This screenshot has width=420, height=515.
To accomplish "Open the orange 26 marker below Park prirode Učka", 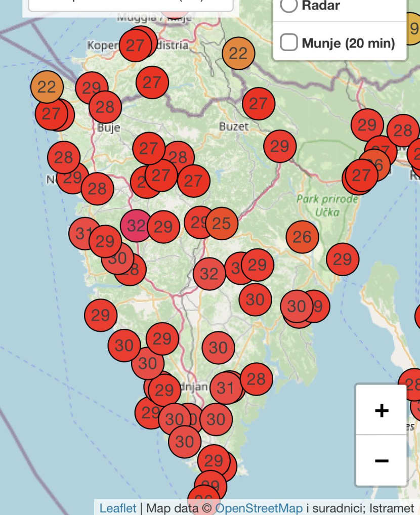I will (x=302, y=236).
